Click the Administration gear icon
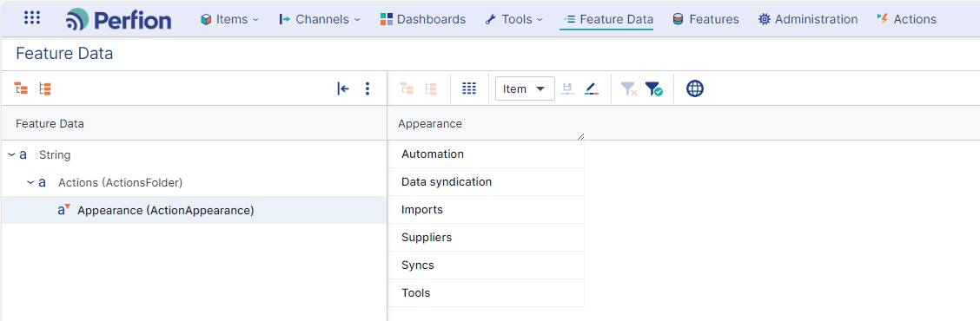 (765, 19)
